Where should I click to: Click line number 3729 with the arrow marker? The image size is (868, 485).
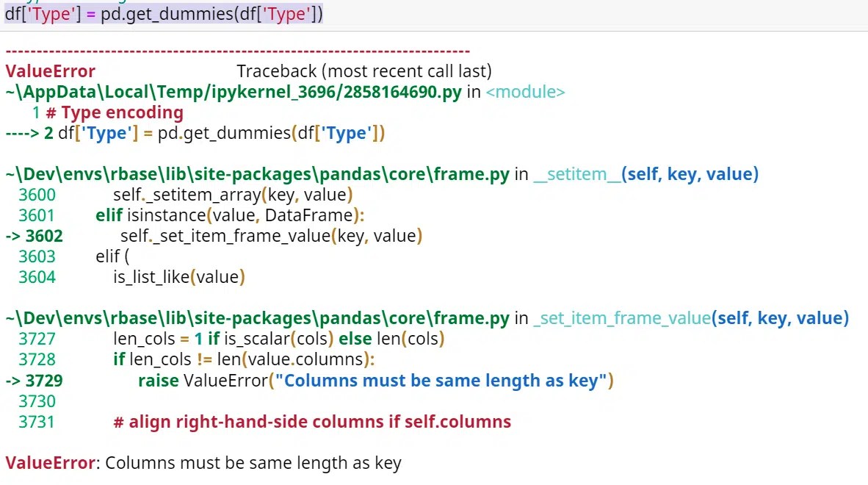(34, 380)
